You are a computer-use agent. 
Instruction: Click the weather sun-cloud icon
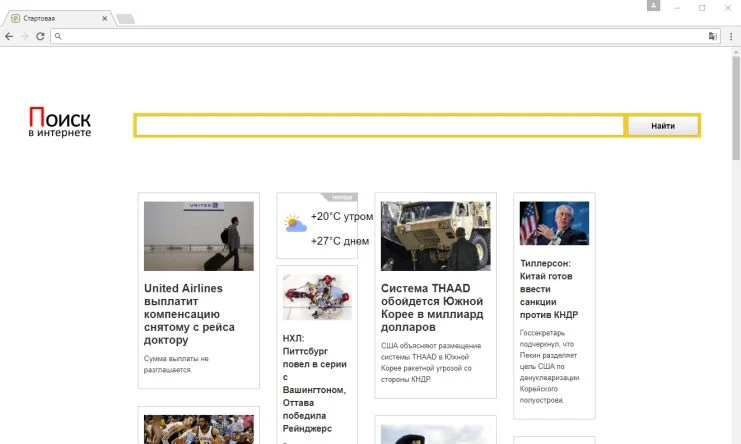point(295,223)
